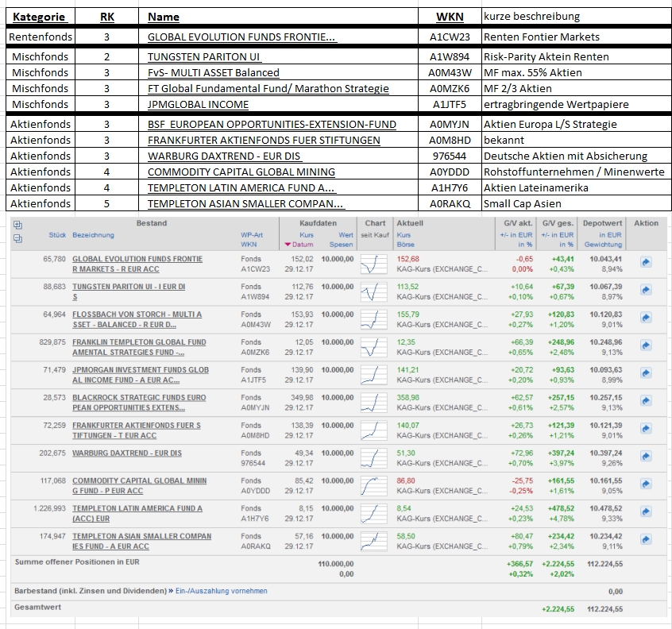Image resolution: width=672 pixels, height=629 pixels.
Task: Collapse all positions with minus icon
Action: [x=17, y=239]
